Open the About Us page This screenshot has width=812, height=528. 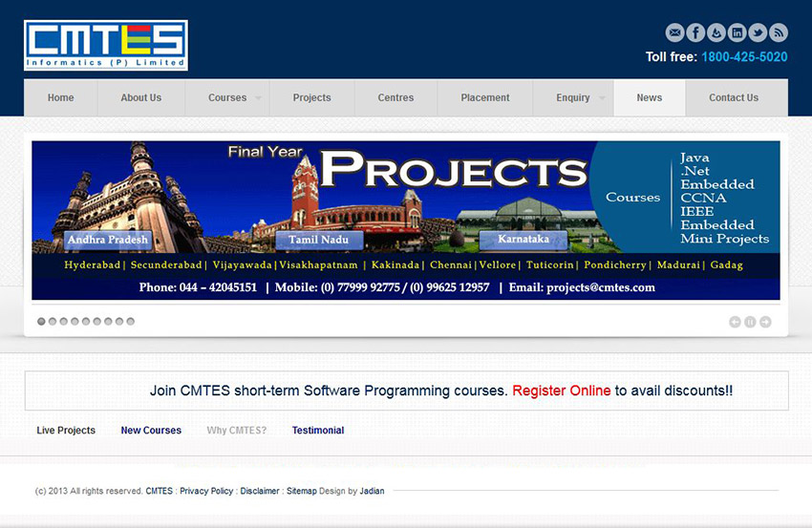click(x=140, y=97)
